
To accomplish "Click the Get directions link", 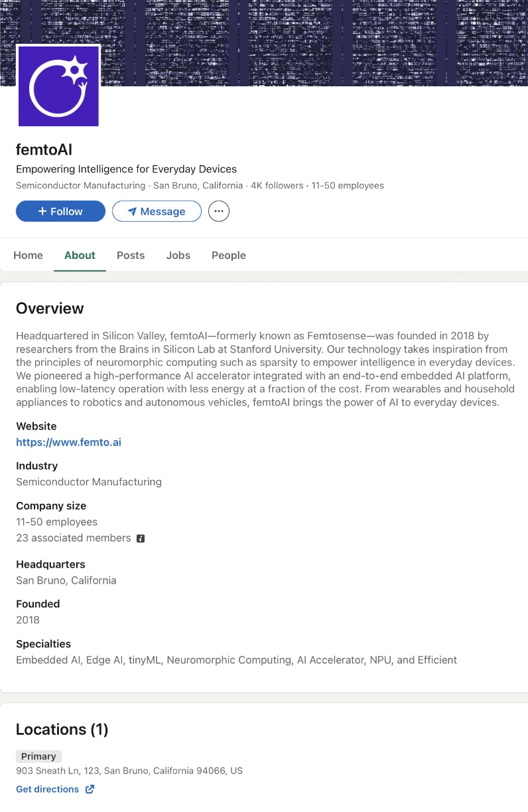I will point(47,789).
